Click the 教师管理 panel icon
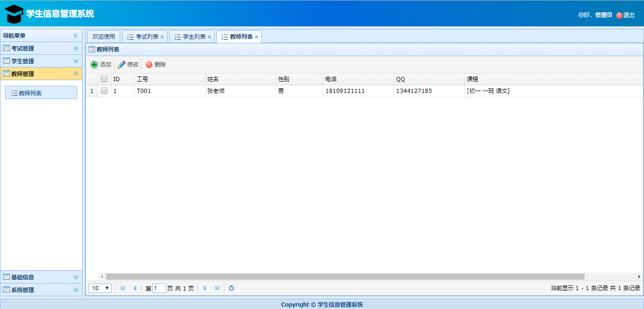 pyautogui.click(x=7, y=74)
